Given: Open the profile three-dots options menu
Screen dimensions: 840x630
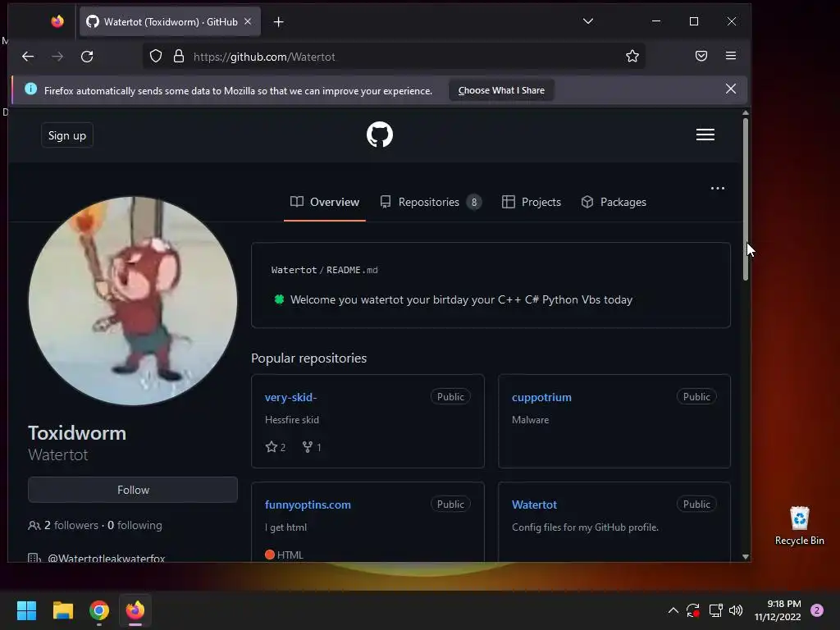Looking at the screenshot, I should pyautogui.click(x=717, y=188).
